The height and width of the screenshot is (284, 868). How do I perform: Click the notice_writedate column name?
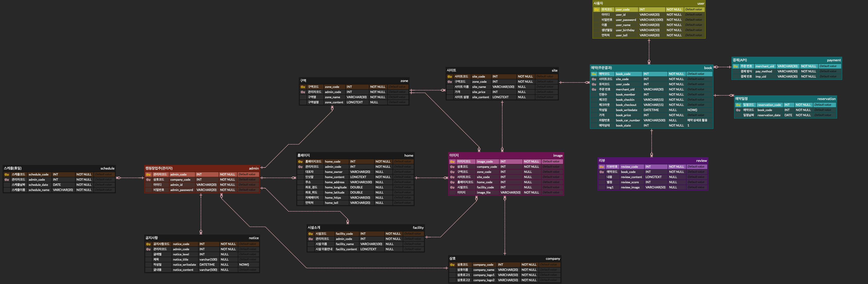point(184,265)
